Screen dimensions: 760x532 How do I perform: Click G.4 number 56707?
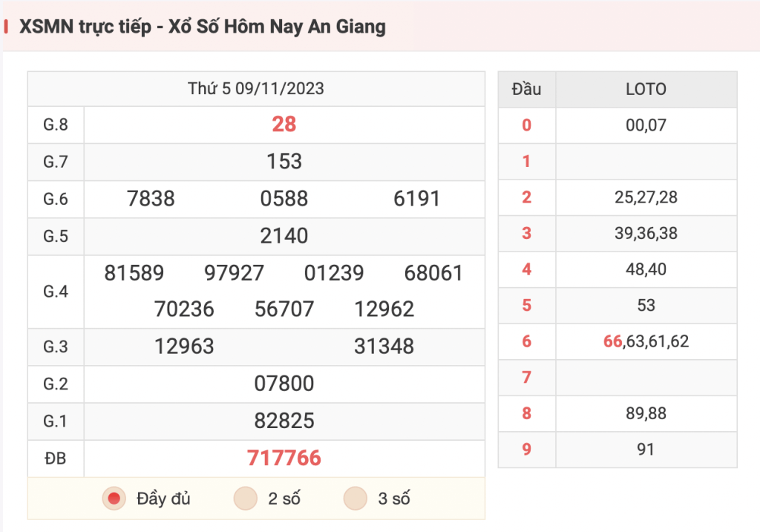tap(284, 309)
